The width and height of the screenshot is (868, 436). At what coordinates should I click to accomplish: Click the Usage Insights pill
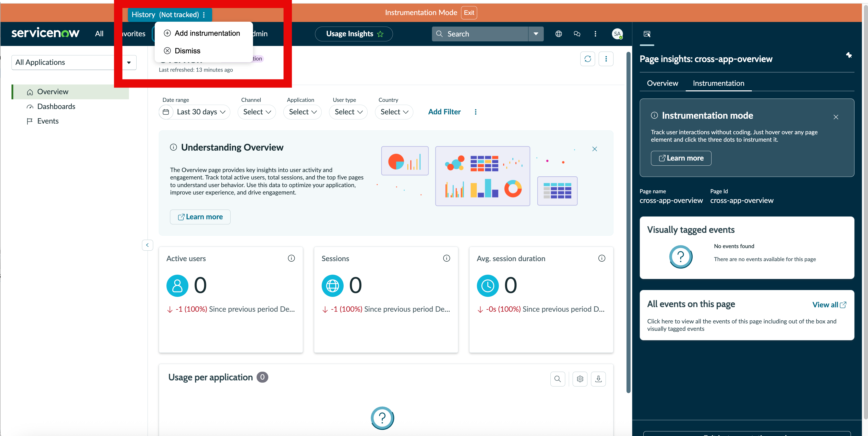click(x=354, y=34)
